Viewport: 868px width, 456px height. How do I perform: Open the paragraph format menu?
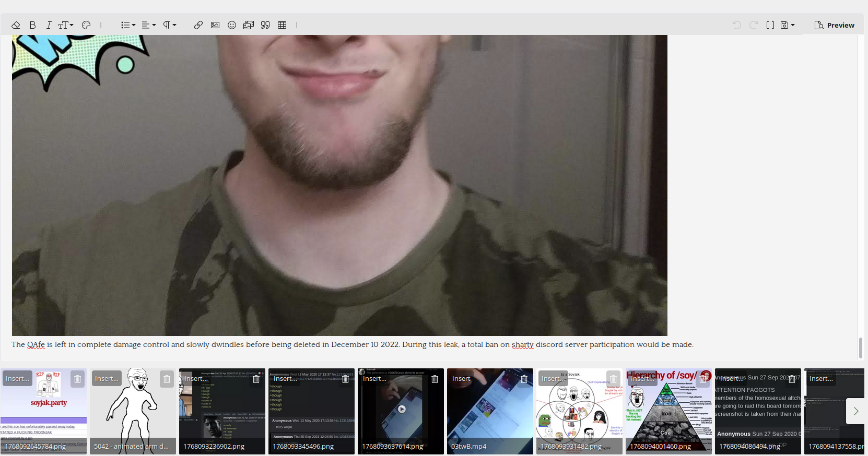pyautogui.click(x=169, y=25)
